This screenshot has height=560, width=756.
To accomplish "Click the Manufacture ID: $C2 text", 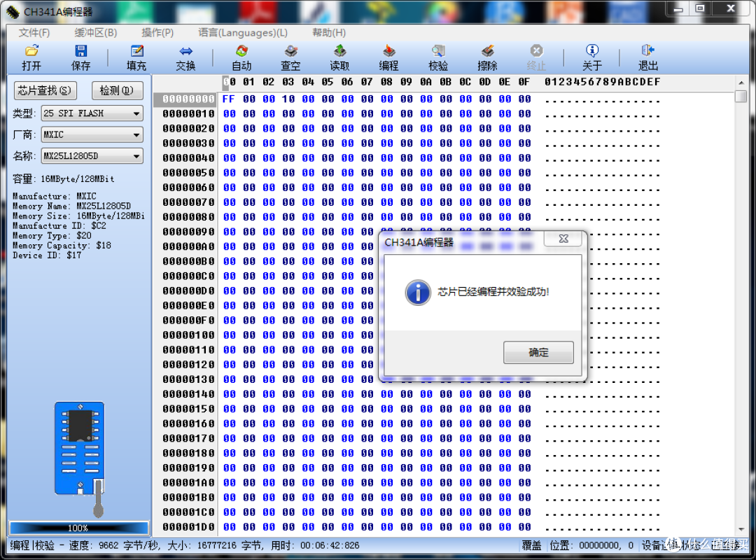I will tap(59, 225).
